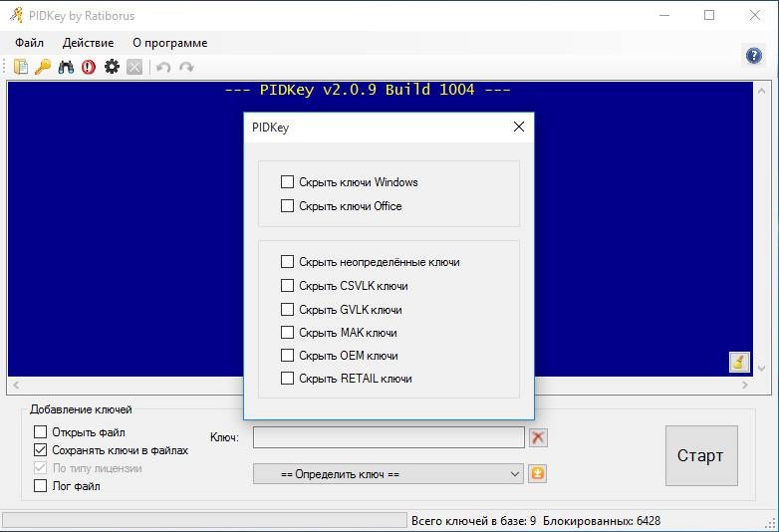Click the golden key toolbar icon

(43, 67)
